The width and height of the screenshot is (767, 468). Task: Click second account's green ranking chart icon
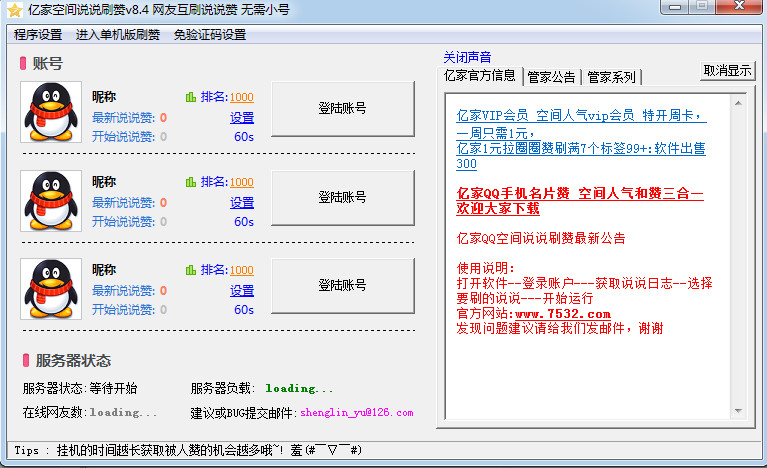click(x=191, y=182)
